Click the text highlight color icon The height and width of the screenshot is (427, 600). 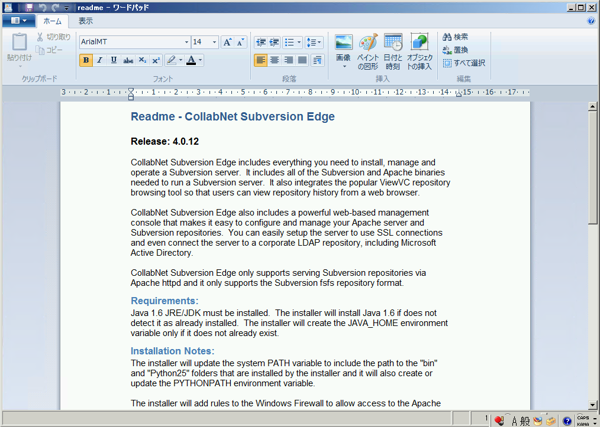pos(171,60)
